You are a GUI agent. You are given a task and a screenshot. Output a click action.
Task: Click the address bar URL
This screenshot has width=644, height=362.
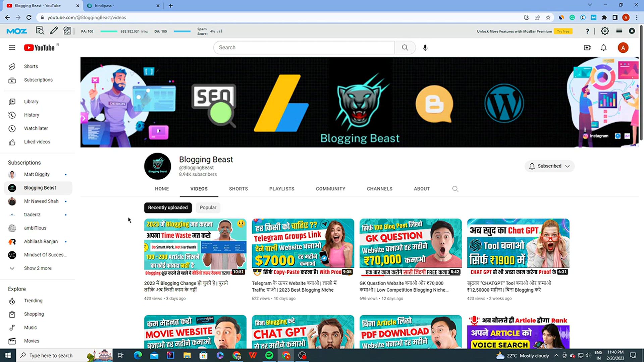[x=87, y=17]
